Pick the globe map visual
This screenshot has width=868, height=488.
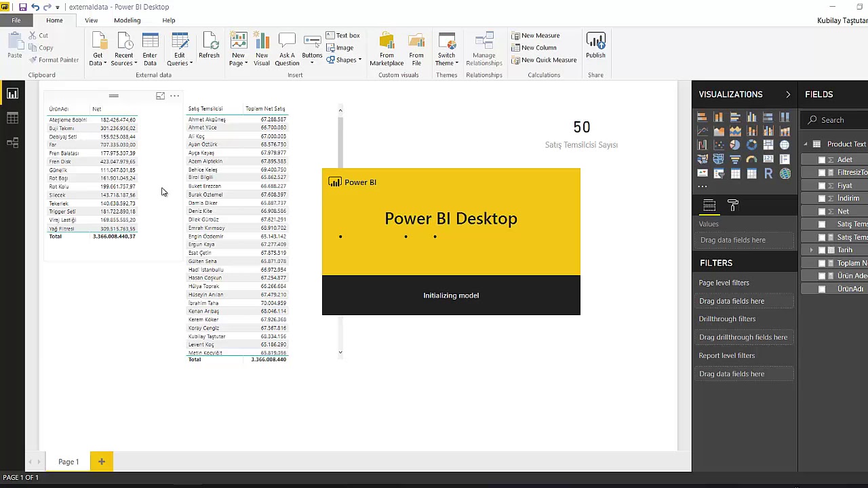785,144
